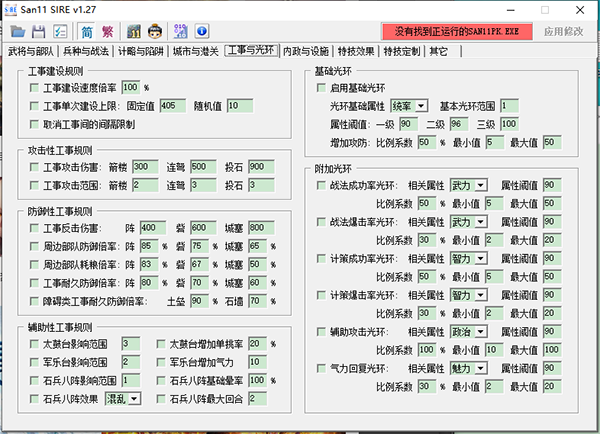This screenshot has width=600, height=434.
Task: Enable 工事攻击伤害 checkbox
Action: (34, 167)
